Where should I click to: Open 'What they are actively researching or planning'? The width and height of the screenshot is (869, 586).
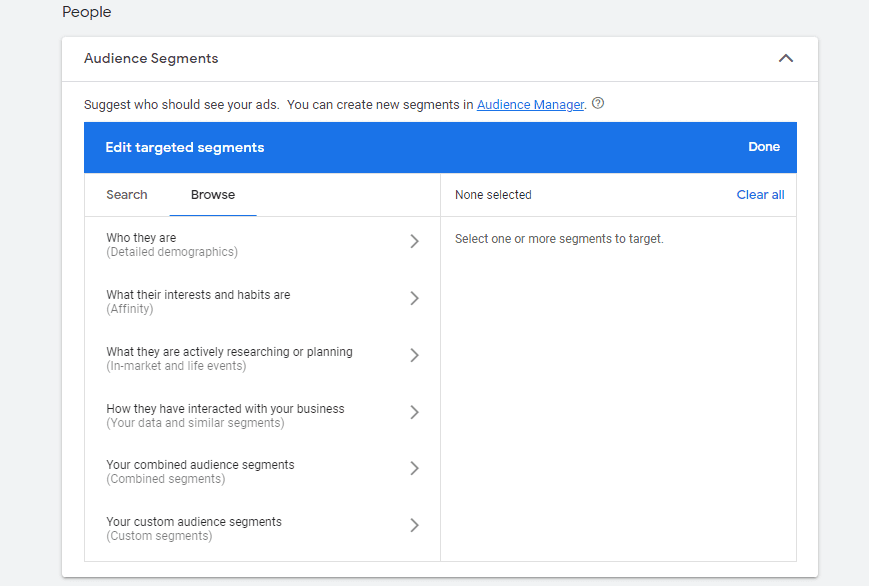(229, 358)
